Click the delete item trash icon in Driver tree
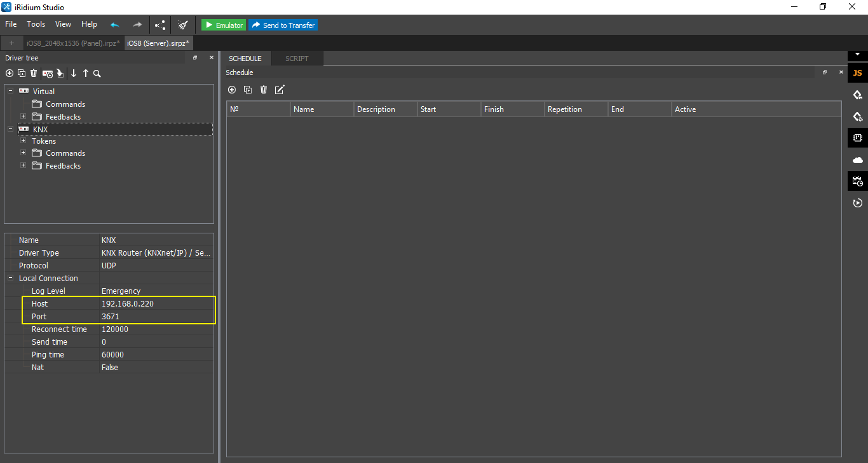868x463 pixels. (34, 73)
